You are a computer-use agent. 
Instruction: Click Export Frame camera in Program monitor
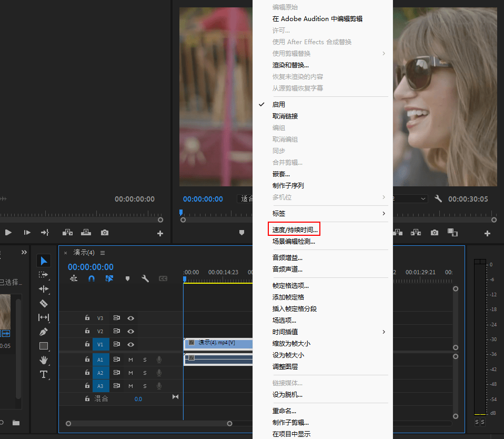[x=435, y=233]
